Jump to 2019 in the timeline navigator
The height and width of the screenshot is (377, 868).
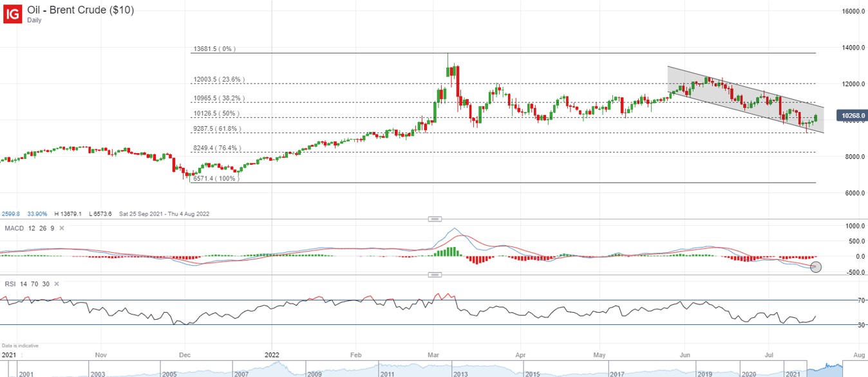point(704,373)
